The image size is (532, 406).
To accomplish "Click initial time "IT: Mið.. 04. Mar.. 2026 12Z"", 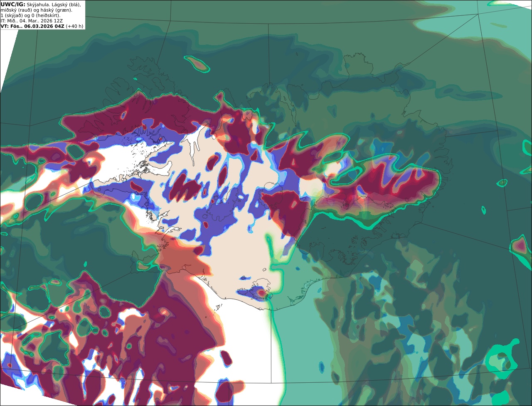I will tap(32, 21).
